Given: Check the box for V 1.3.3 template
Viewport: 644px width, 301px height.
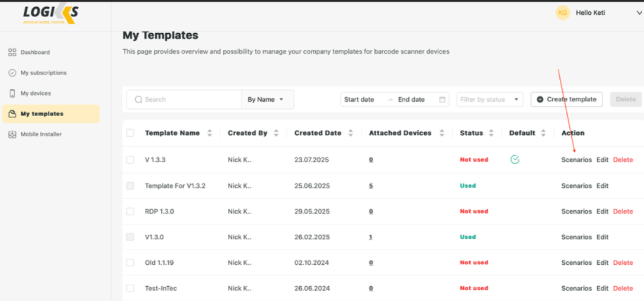Looking at the screenshot, I should [x=130, y=160].
